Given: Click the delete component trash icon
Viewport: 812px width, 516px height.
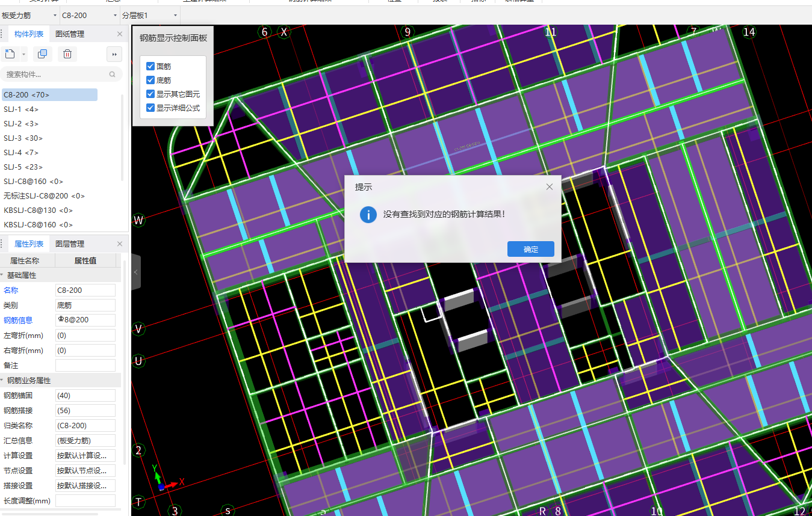Looking at the screenshot, I should click(67, 54).
